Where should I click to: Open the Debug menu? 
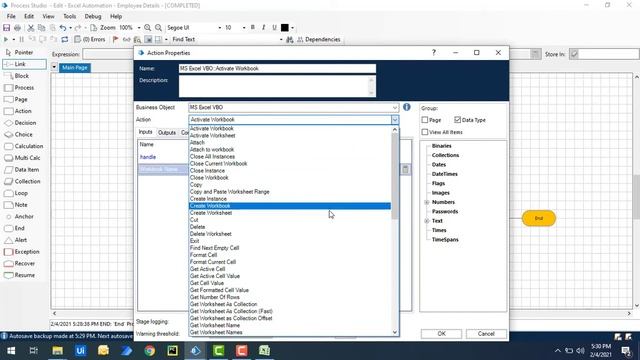click(x=93, y=16)
